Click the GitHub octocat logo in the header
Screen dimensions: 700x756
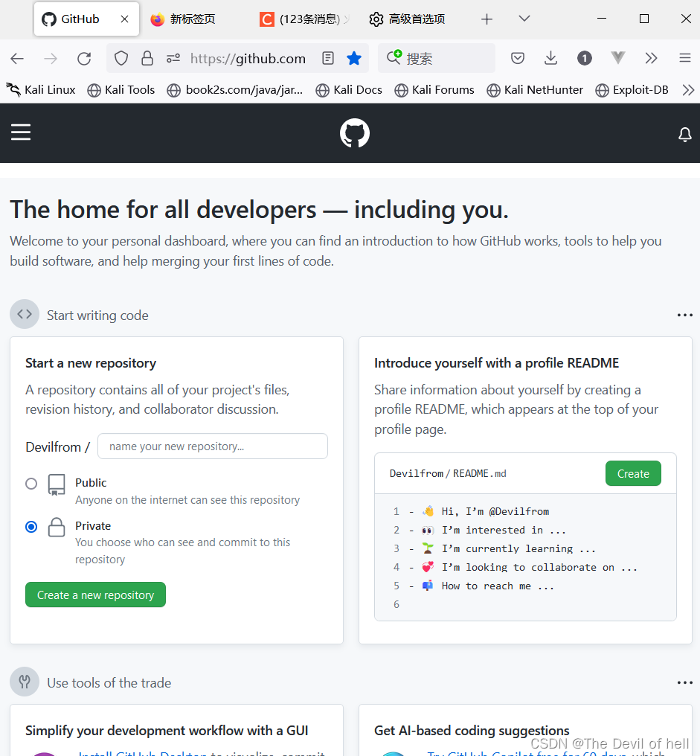click(x=354, y=133)
